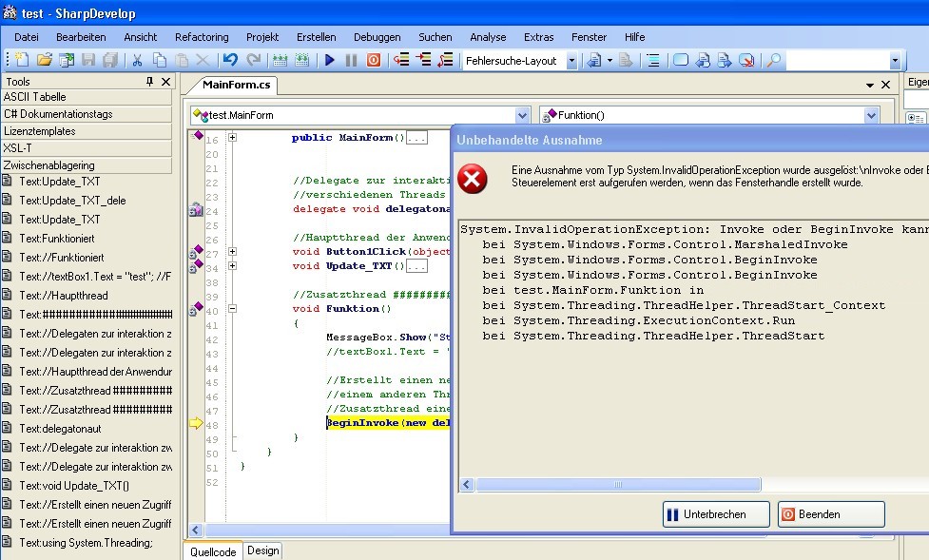
Task: Open the Debuggen menu
Action: (377, 37)
